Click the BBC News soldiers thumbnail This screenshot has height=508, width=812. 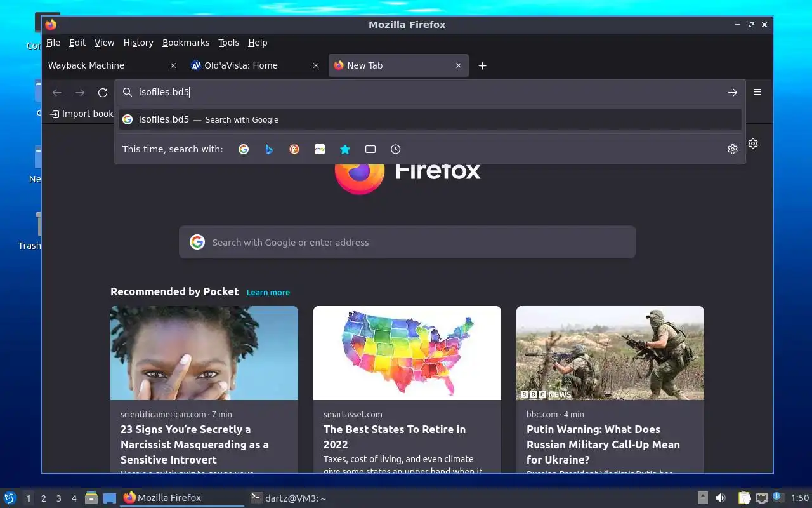[x=610, y=353]
